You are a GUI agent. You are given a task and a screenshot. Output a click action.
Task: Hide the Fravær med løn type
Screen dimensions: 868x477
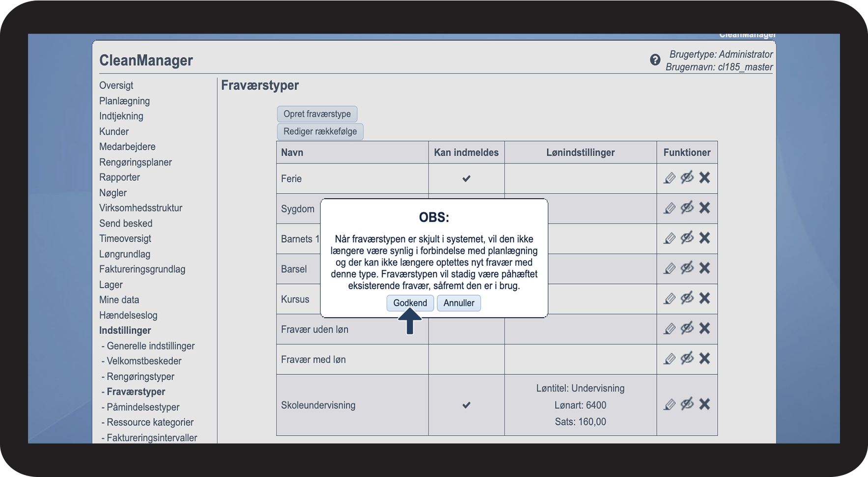687,359
